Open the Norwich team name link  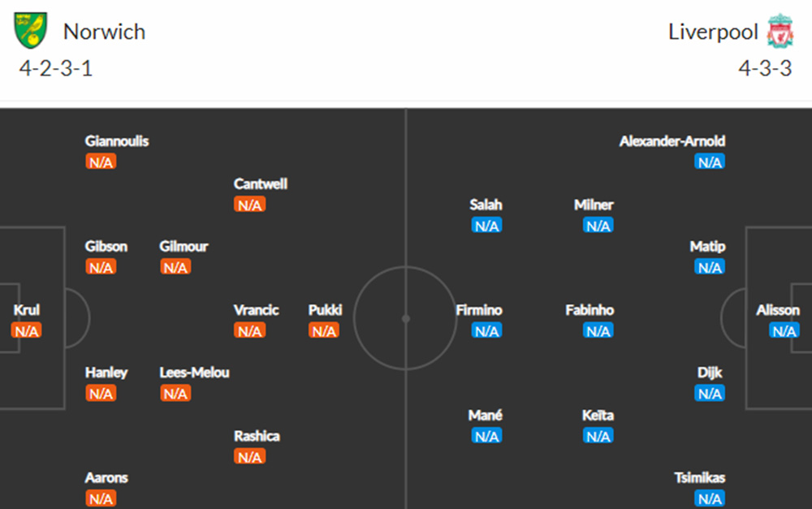[x=104, y=32]
